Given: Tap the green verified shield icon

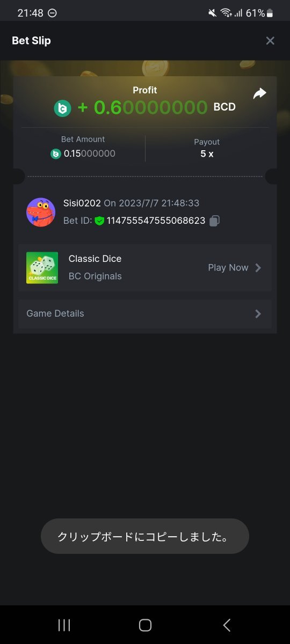Looking at the screenshot, I should point(99,221).
